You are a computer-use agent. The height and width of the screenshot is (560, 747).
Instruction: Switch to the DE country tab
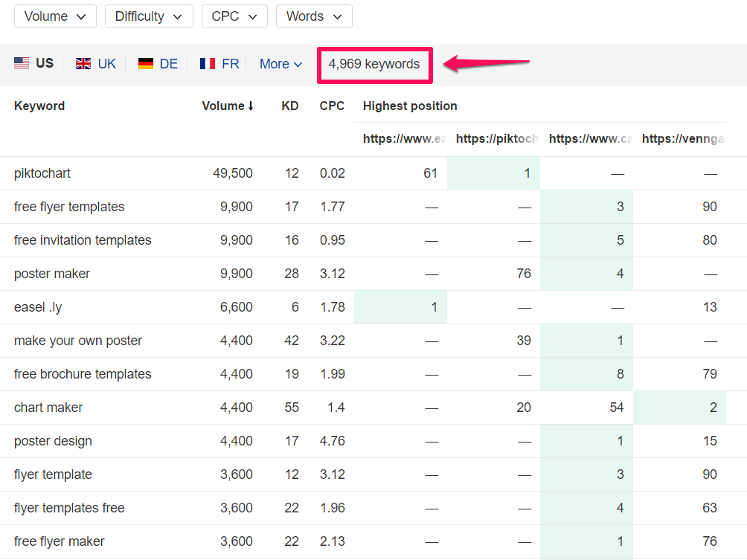coord(158,64)
